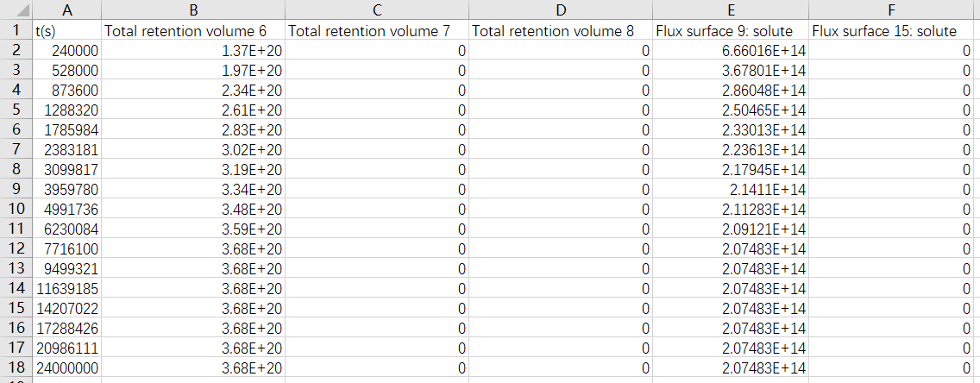
Task: Select row 1 header
Action: (x=16, y=31)
